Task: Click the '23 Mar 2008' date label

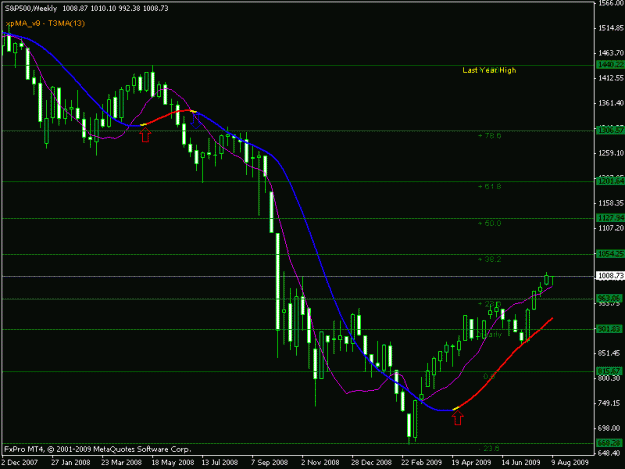Action: coord(121,463)
